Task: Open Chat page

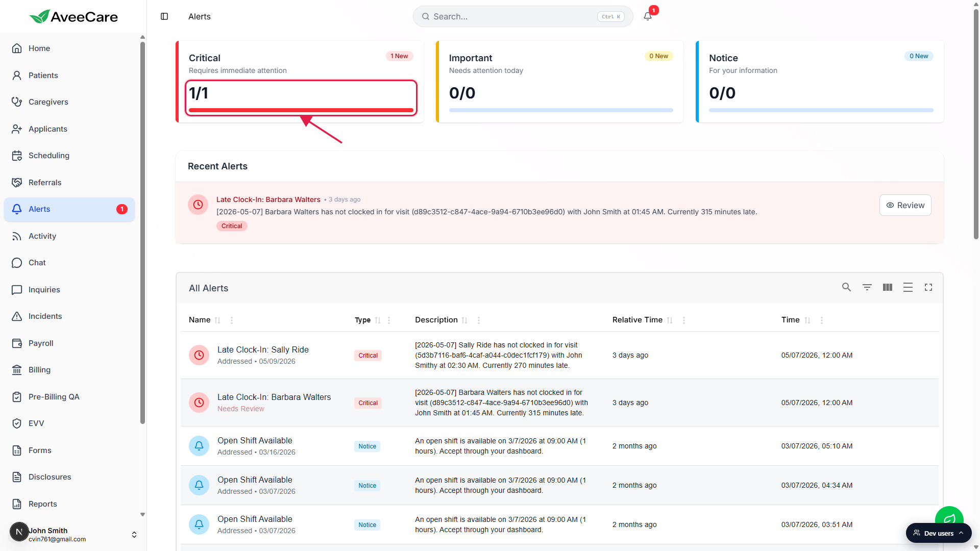Action: (69, 263)
